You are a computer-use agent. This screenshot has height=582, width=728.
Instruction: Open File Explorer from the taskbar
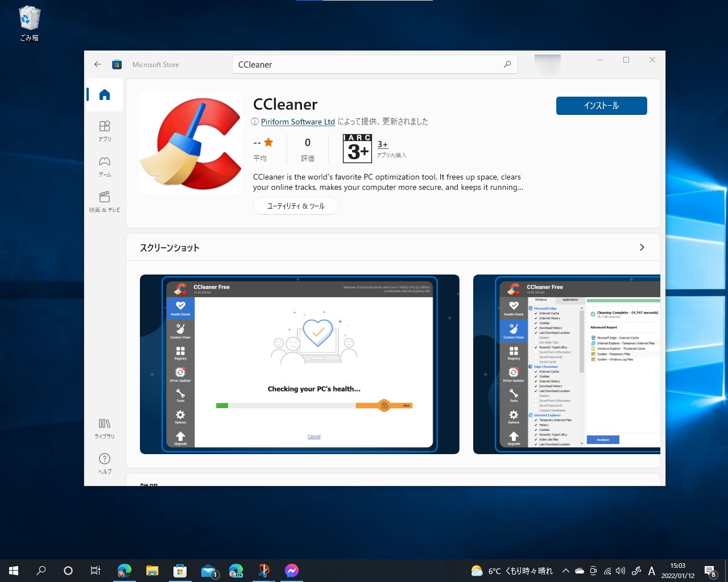(152, 571)
